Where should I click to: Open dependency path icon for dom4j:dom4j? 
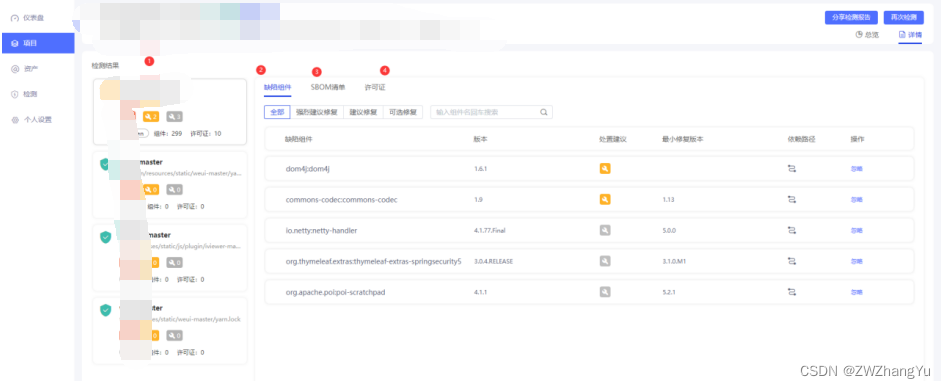pos(792,168)
